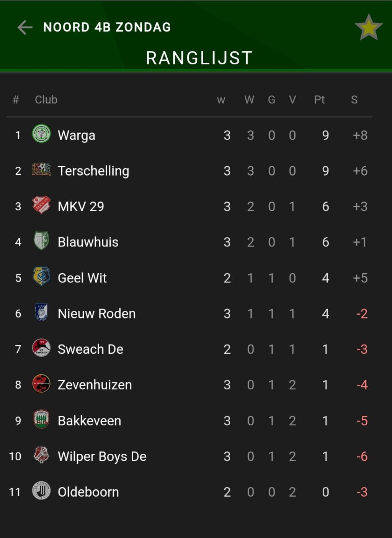Tap the Terschelling club crest
This screenshot has width=392, height=538.
(41, 169)
